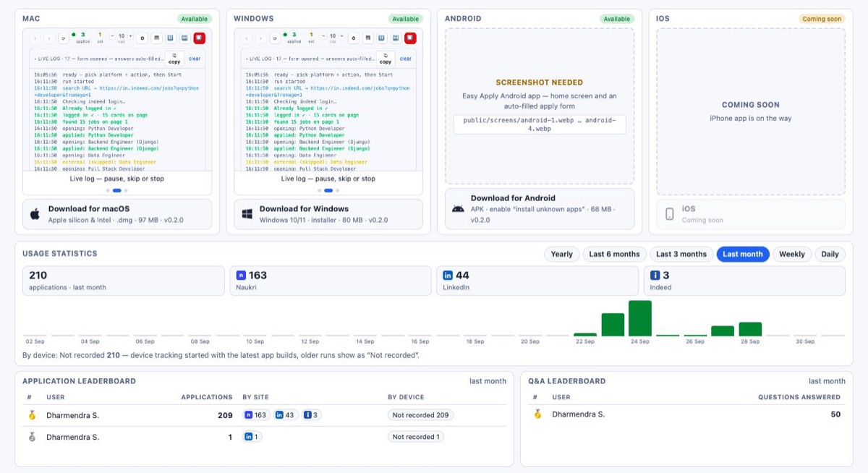Screen dimensions: 868x473
Task: Click the copy button in the Windows live log
Action: click(386, 59)
